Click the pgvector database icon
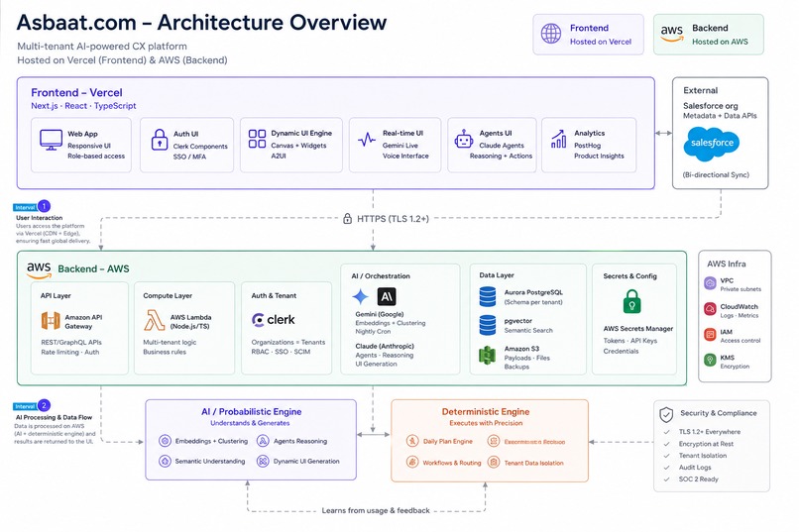 click(x=488, y=325)
